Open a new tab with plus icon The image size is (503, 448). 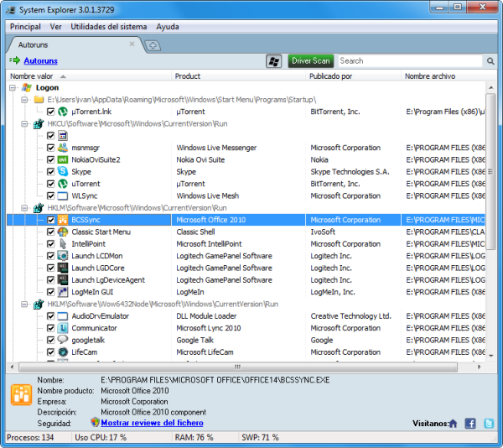[x=153, y=45]
